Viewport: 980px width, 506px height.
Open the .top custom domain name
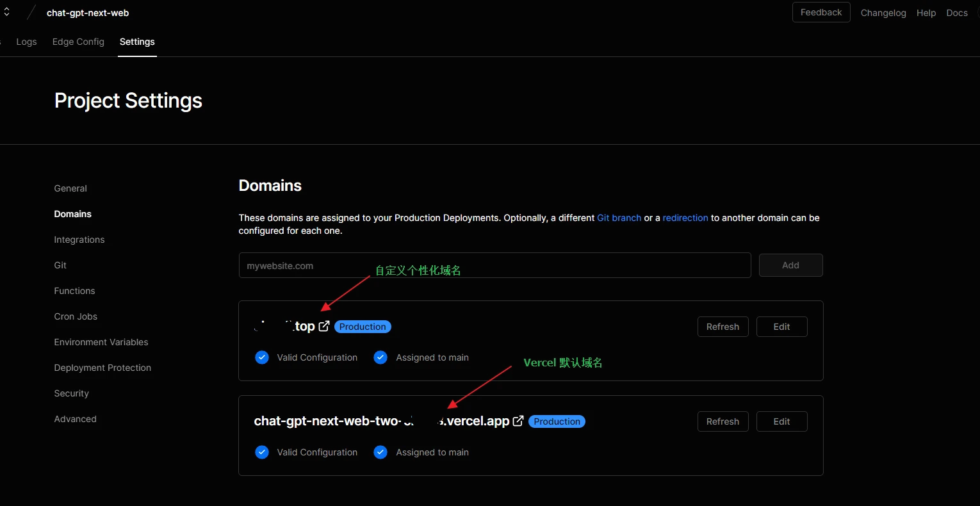pyautogui.click(x=284, y=326)
